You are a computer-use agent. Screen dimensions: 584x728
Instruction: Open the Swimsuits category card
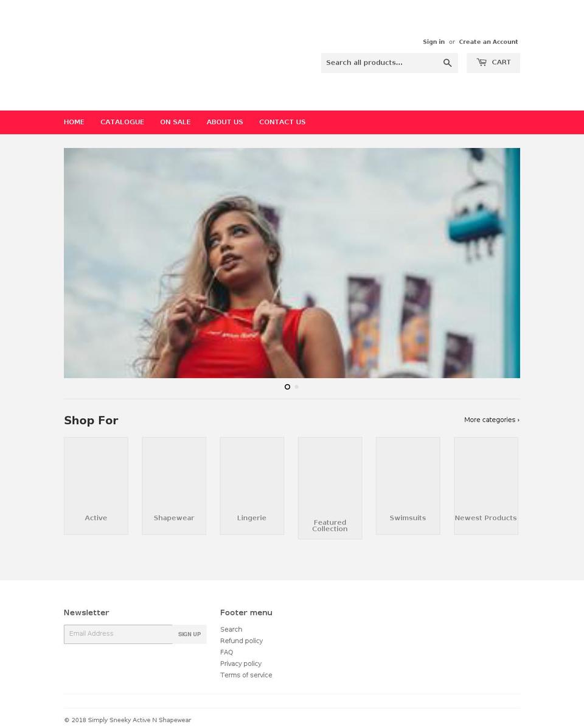408,486
